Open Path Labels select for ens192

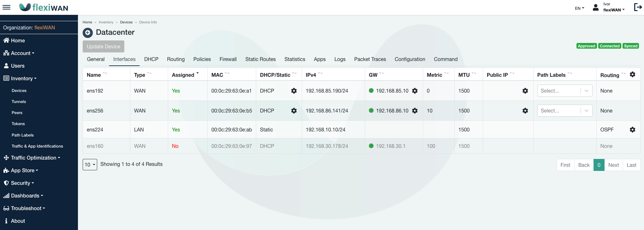click(x=564, y=91)
